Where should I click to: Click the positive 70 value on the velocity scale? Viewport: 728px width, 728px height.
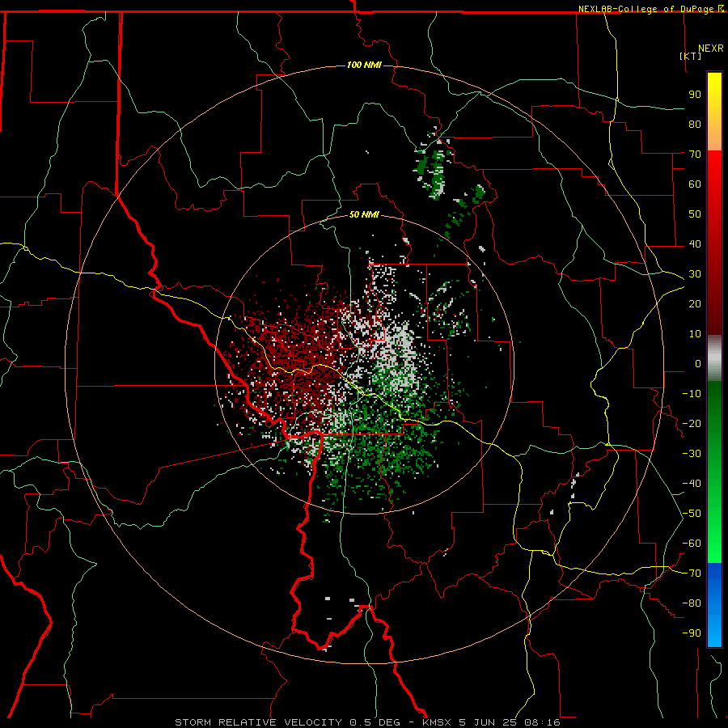(695, 154)
